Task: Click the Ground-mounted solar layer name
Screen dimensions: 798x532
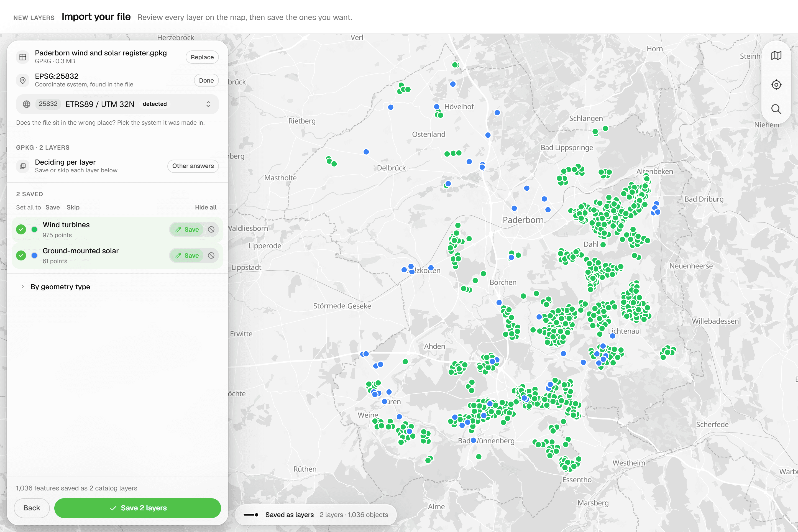Action: tap(81, 251)
